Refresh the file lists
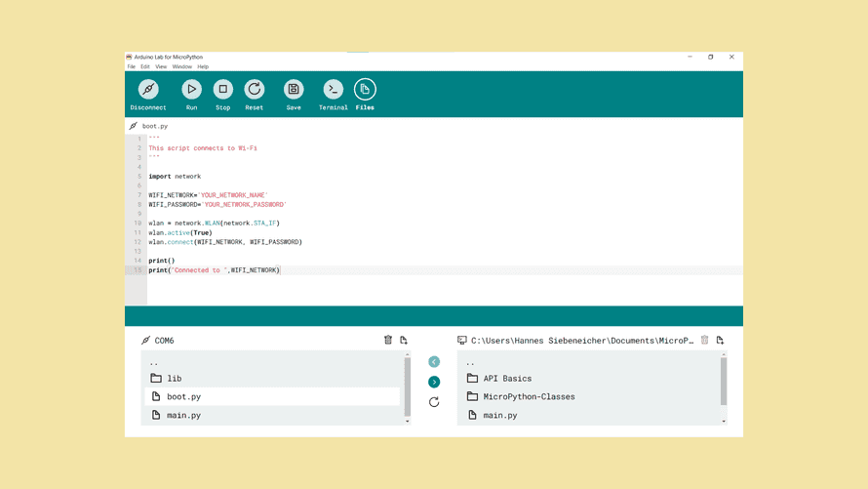Viewport: 868px width, 489px height. (x=434, y=402)
